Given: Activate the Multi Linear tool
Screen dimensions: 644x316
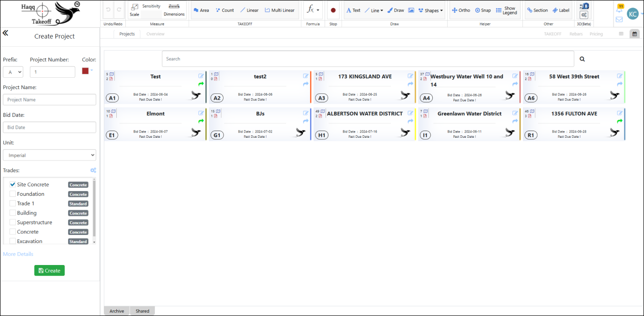Looking at the screenshot, I should click(x=279, y=10).
